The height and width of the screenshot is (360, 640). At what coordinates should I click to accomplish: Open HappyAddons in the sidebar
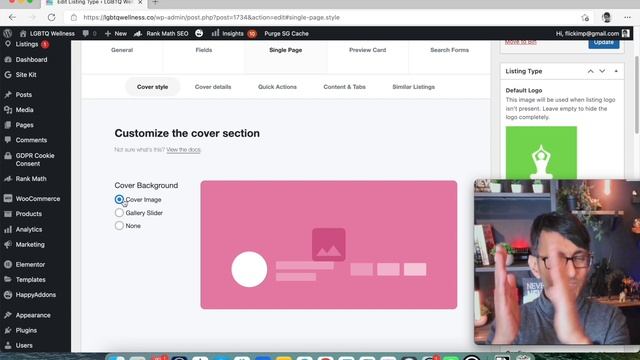tap(36, 295)
